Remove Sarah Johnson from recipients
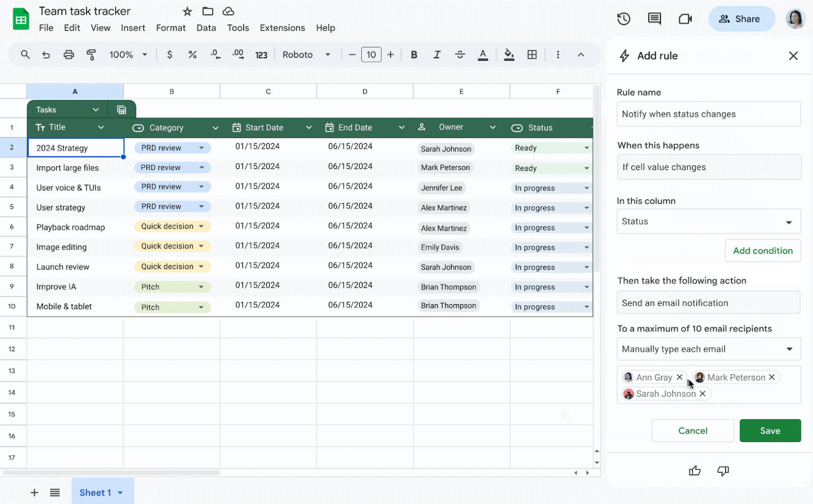The width and height of the screenshot is (813, 504). pos(703,394)
